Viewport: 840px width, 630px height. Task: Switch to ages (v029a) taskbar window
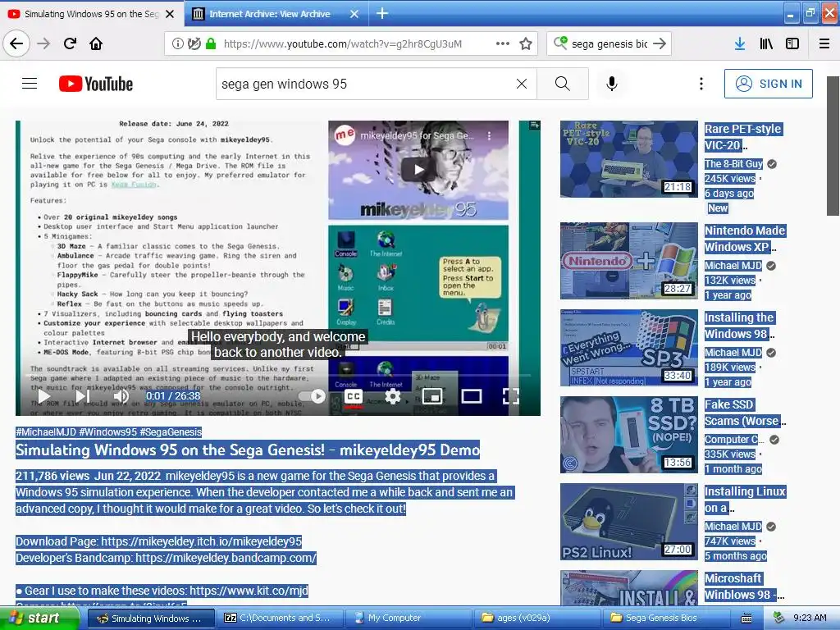point(537,619)
